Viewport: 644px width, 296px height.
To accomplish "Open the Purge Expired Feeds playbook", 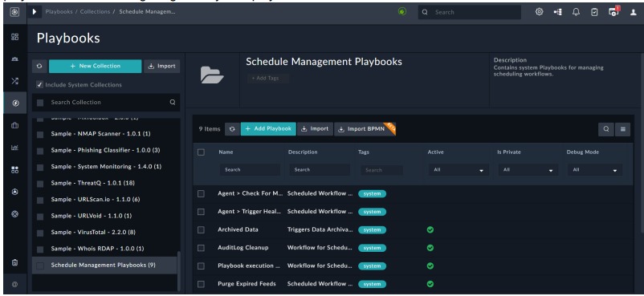I will tap(247, 284).
